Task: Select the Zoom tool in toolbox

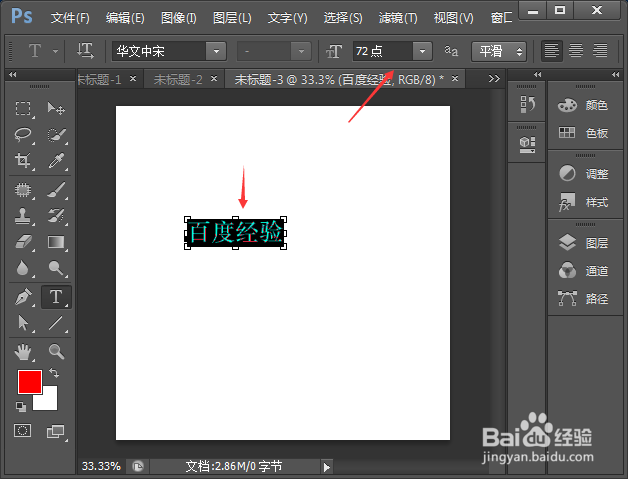Action: (56, 351)
